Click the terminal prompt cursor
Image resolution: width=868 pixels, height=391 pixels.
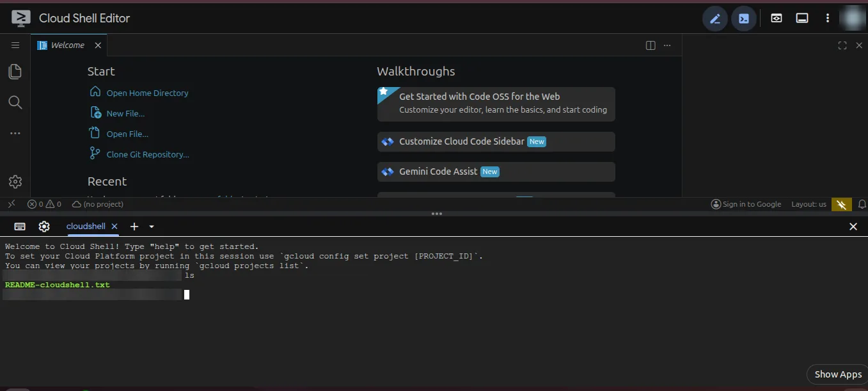coord(187,294)
